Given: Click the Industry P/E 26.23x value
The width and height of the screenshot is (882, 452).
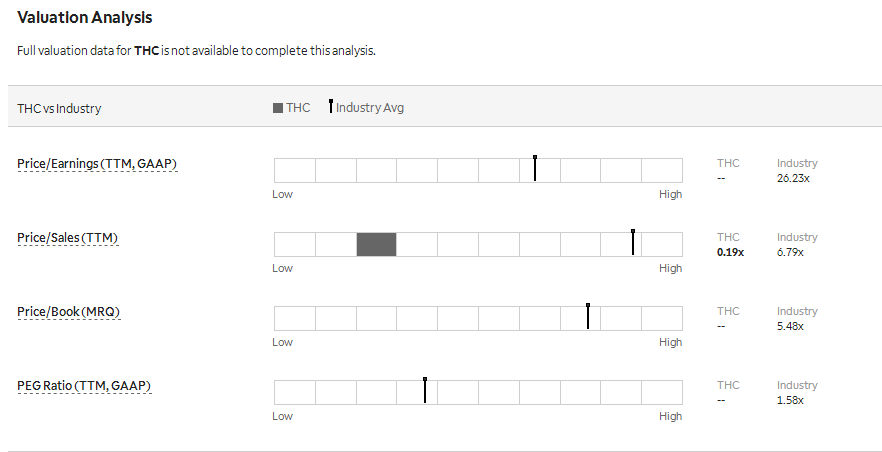Looking at the screenshot, I should [793, 178].
